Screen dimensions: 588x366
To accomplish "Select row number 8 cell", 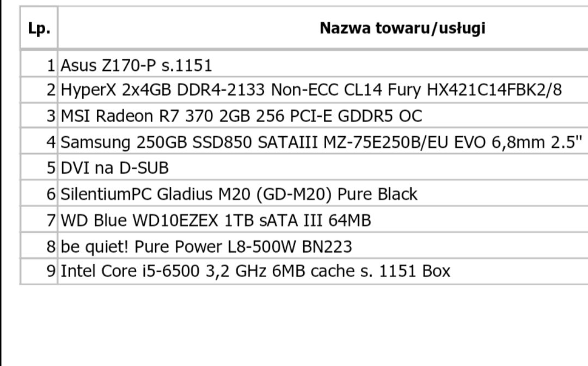I will tap(51, 247).
